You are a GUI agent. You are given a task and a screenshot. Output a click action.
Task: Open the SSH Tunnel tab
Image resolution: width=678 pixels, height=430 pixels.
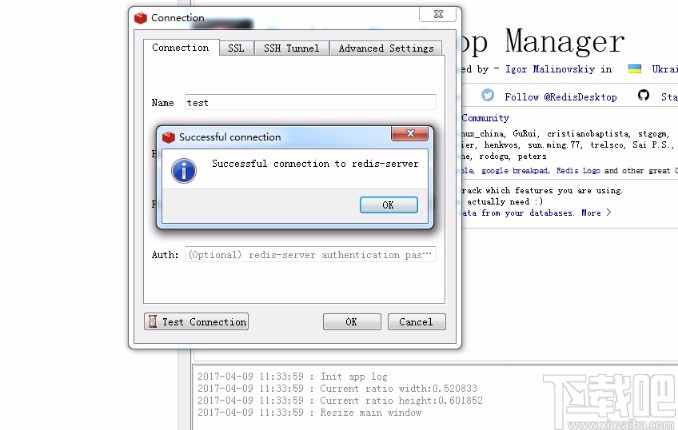291,48
